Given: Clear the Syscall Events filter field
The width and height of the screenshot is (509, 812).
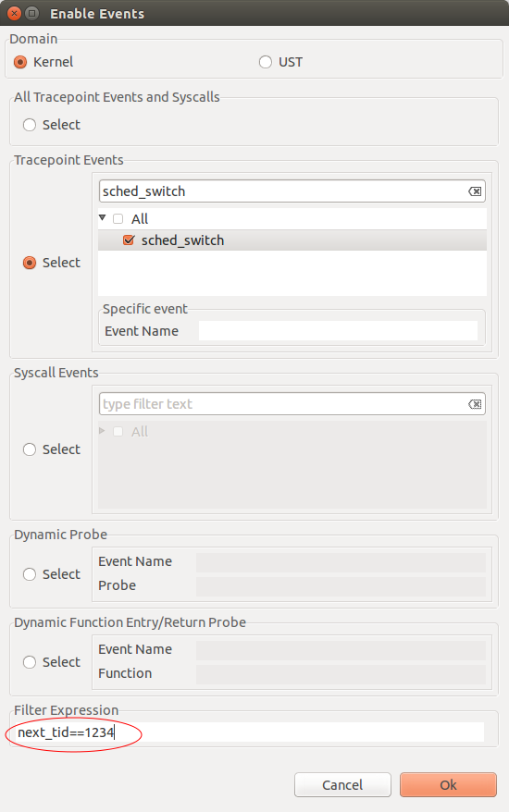Looking at the screenshot, I should click(474, 404).
